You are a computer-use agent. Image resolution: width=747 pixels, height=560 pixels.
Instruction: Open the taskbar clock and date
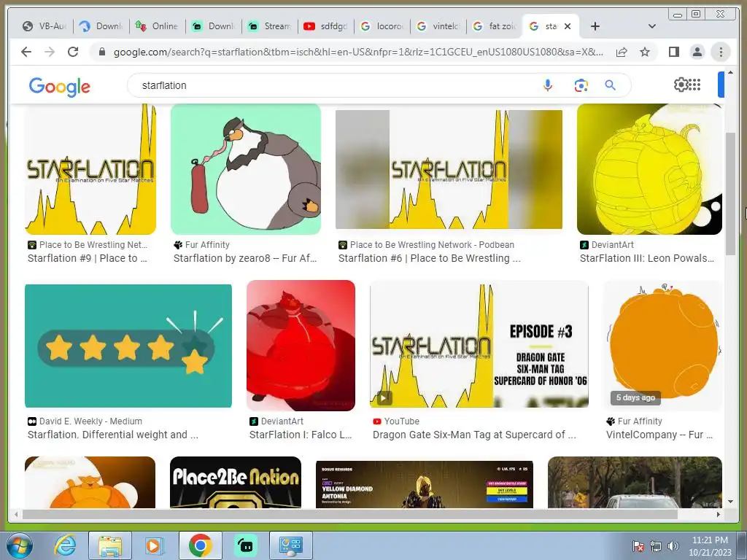pos(710,546)
